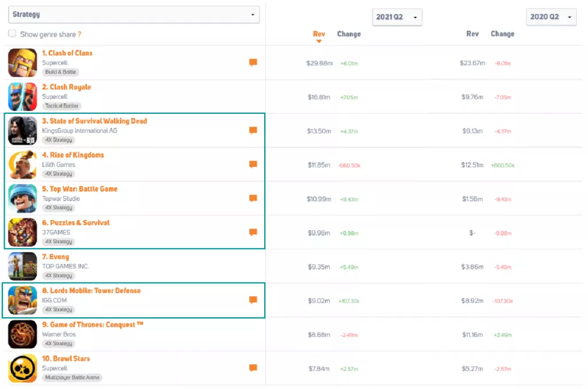Click the genre share help question mark

click(x=79, y=34)
